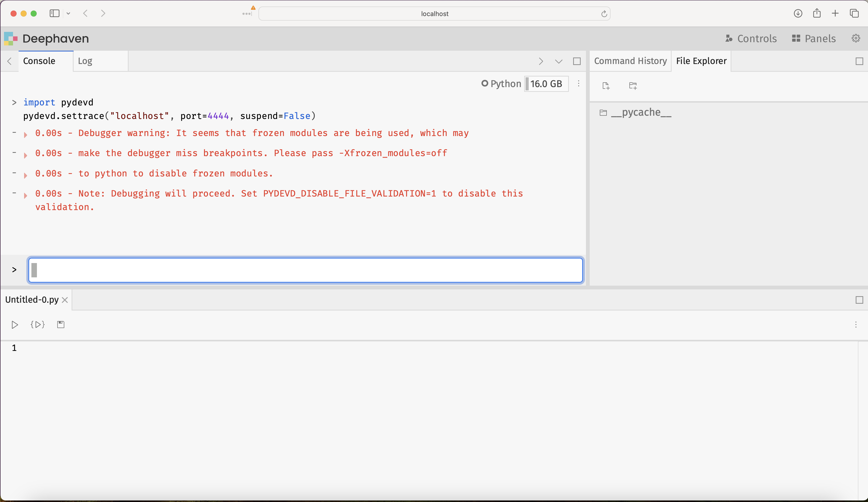
Task: Open notebook editor overflow menu
Action: tap(856, 325)
